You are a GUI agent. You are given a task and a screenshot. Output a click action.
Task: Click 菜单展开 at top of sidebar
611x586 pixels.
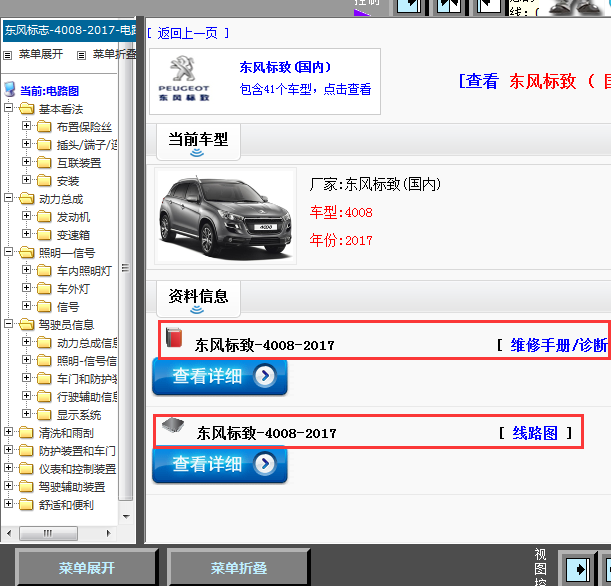(x=41, y=54)
